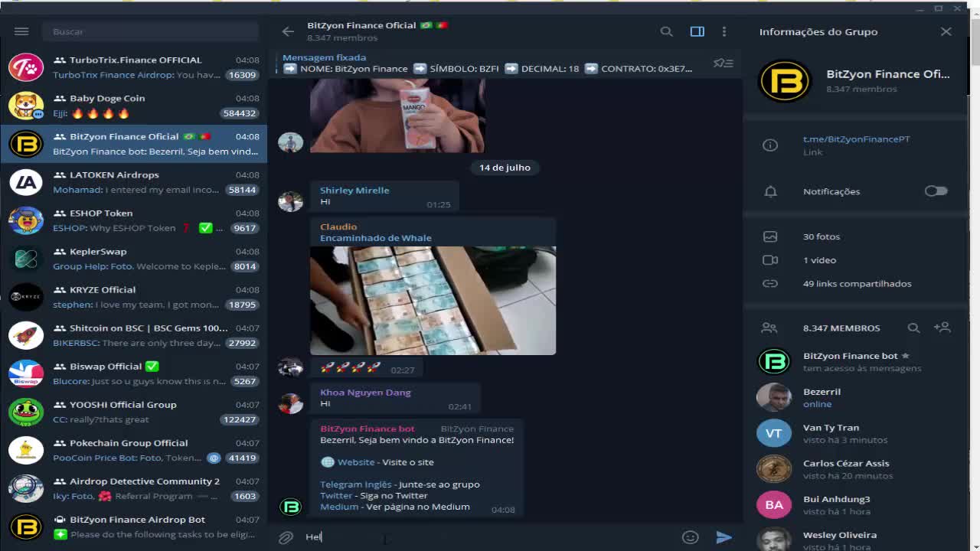Open YOOSHI Official Group chat
Viewport: 980px width, 551px height.
tap(134, 412)
